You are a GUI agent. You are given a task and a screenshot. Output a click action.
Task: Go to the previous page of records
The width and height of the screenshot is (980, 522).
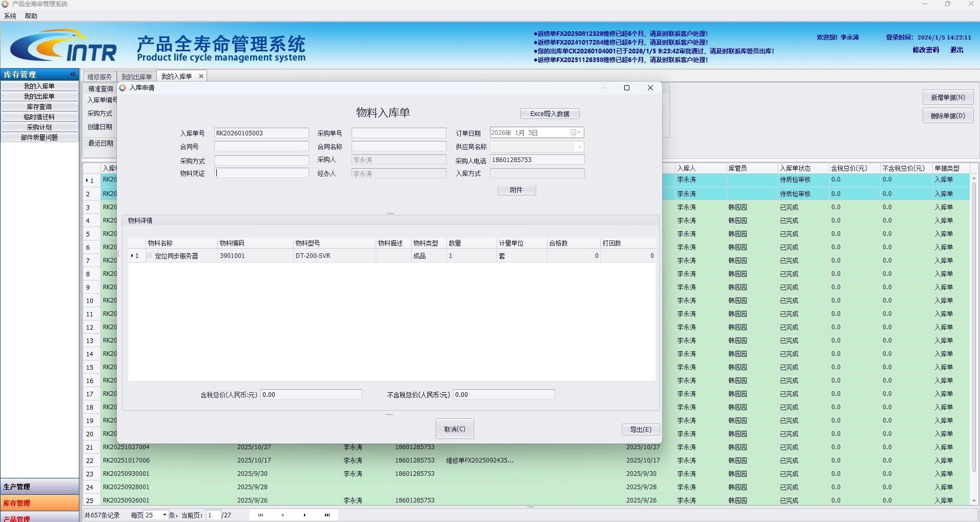(x=282, y=515)
